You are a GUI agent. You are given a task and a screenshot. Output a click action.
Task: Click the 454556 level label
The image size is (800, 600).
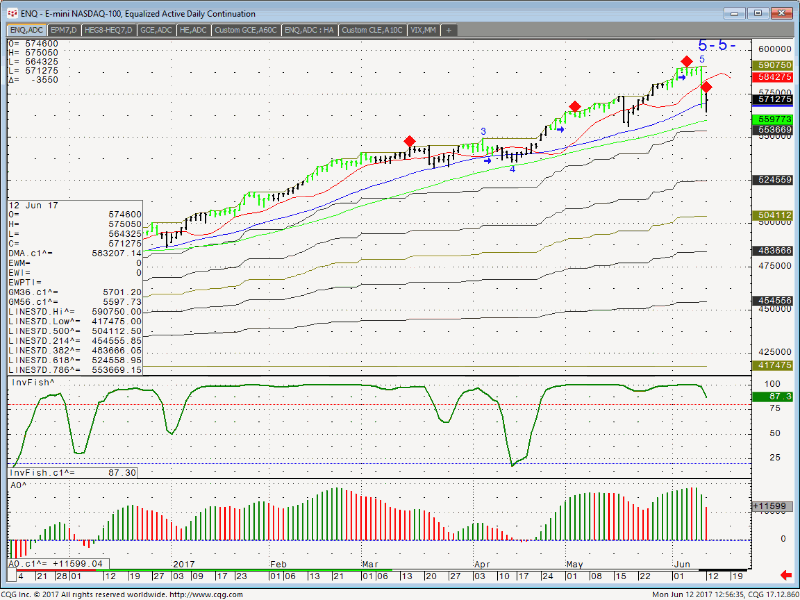coord(772,301)
